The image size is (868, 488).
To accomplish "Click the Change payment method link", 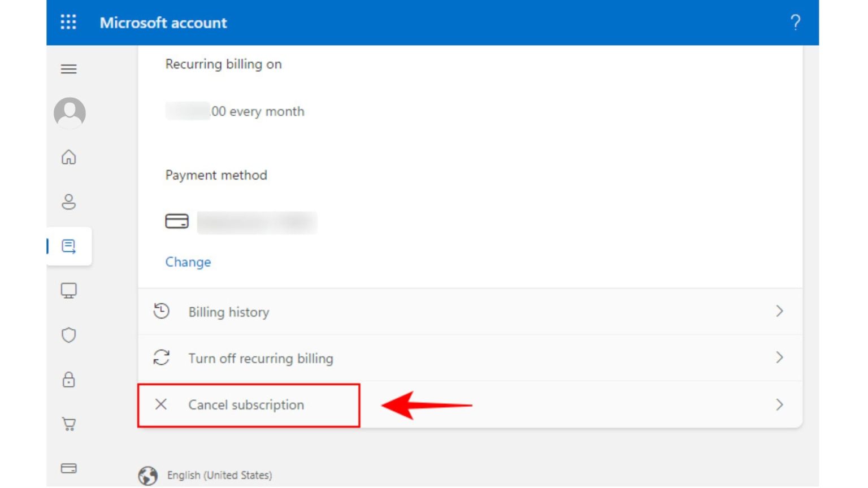I will pos(188,262).
